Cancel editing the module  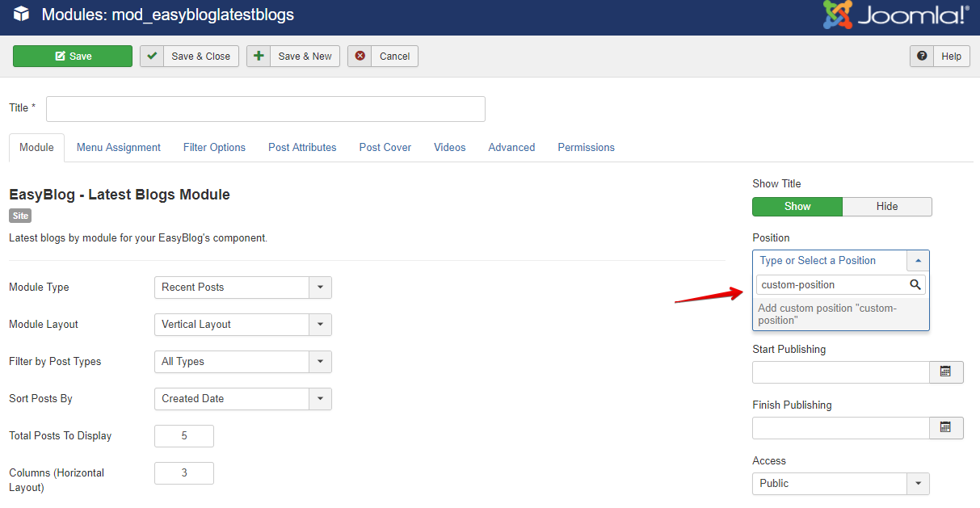click(x=383, y=57)
